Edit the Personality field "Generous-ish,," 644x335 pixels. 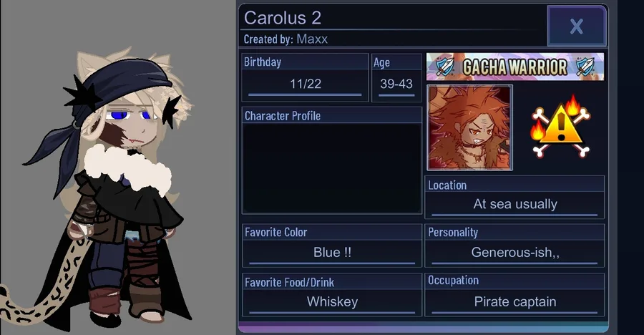(515, 253)
